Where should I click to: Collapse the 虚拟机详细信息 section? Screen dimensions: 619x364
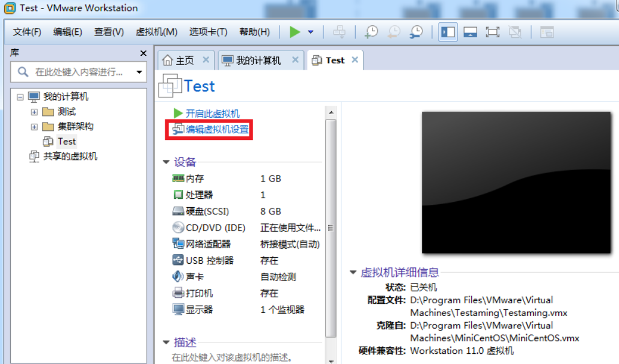pos(353,272)
